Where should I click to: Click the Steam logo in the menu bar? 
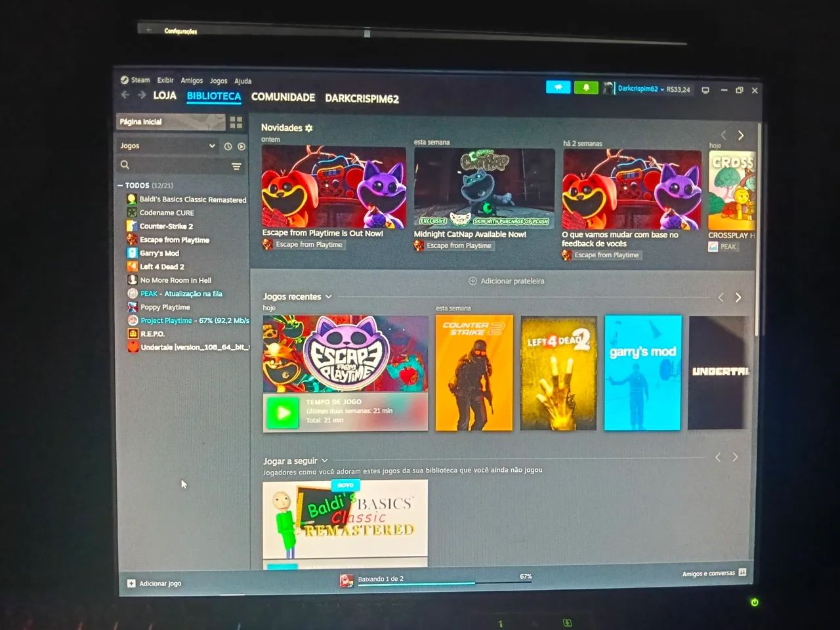[x=124, y=80]
